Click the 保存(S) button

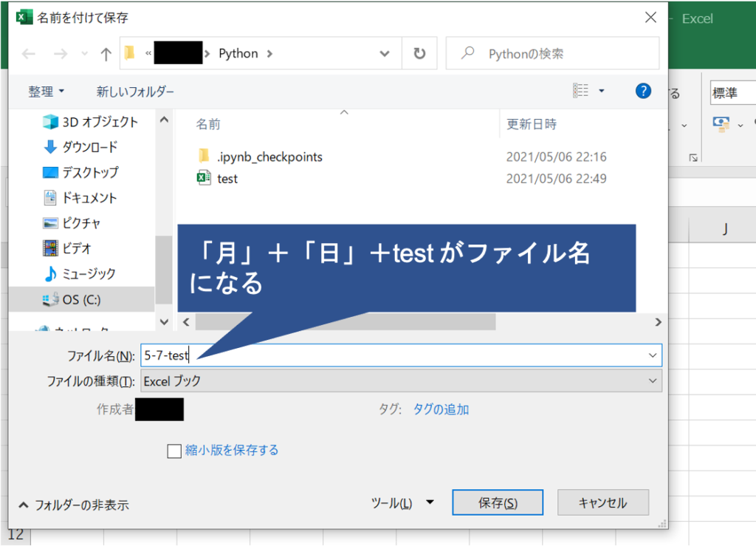[498, 502]
